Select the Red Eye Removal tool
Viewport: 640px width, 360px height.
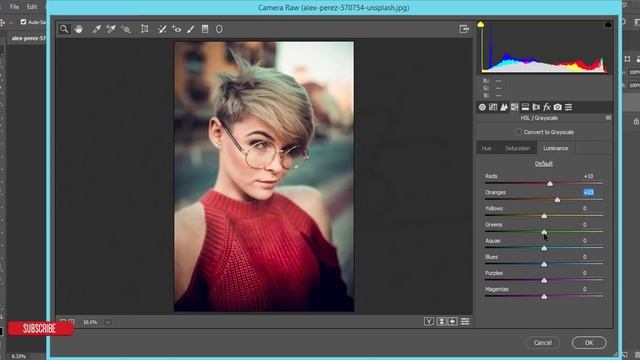(176, 29)
